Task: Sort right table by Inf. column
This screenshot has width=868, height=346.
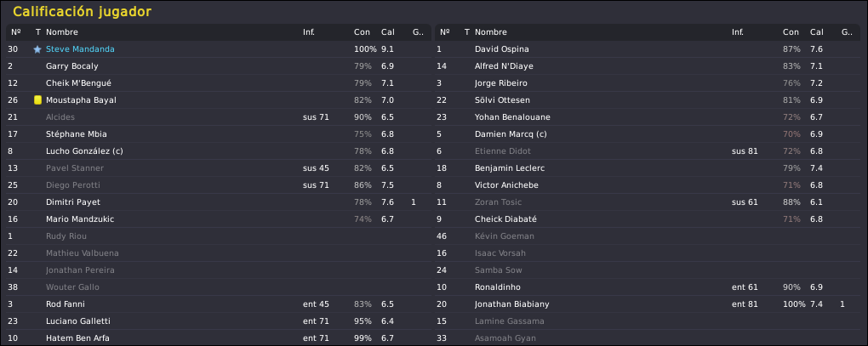Action: click(x=737, y=32)
